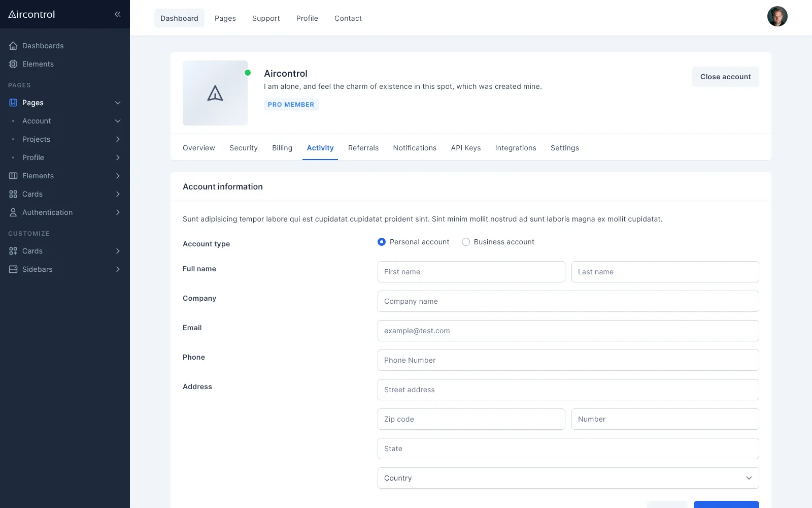This screenshot has width=812, height=508.
Task: Click the Elements chip icon under Dashboards
Action: [x=13, y=64]
